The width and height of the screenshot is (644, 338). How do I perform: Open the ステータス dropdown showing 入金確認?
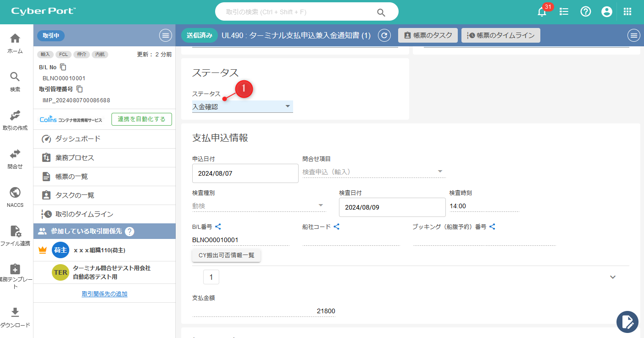point(242,107)
